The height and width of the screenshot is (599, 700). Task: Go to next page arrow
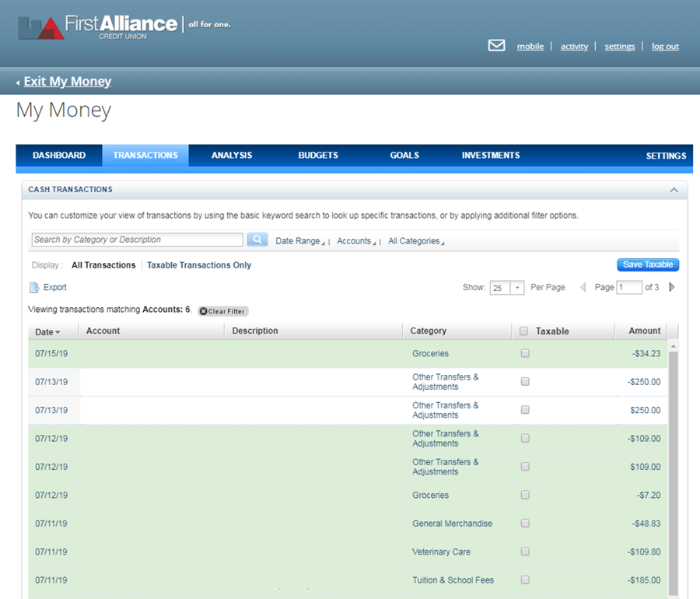click(671, 287)
